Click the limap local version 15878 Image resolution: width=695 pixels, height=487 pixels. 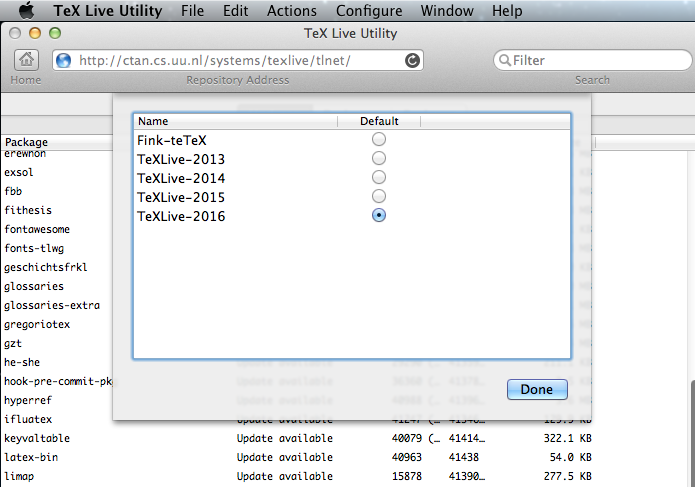pos(407,476)
